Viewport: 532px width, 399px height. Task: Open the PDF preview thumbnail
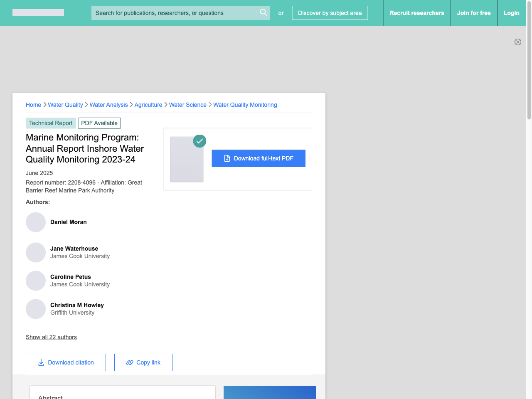[187, 159]
